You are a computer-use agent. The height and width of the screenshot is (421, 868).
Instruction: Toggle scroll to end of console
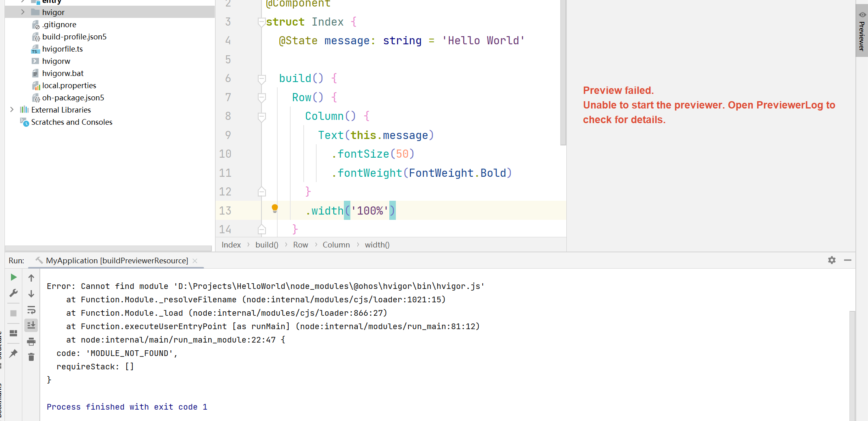click(x=31, y=325)
